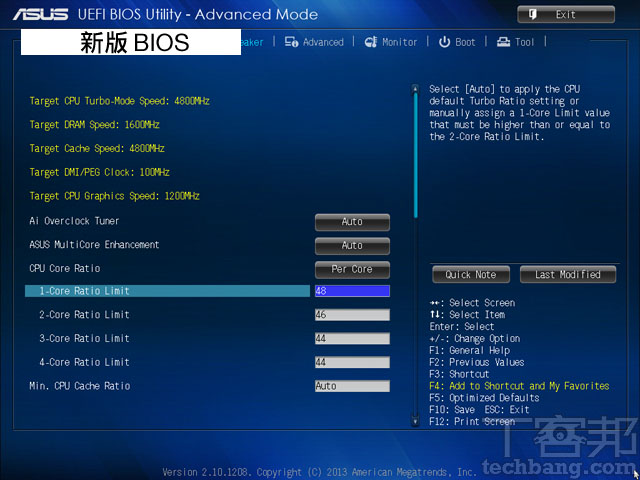Click Target DMI/PEG Clock: 100MHz text
The height and width of the screenshot is (480, 640).
pos(99,172)
